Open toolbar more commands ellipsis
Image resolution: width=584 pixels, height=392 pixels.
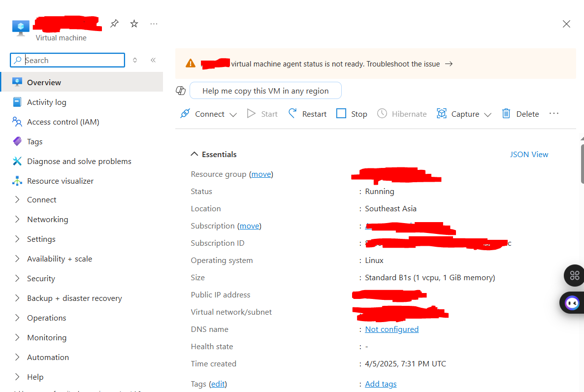tap(554, 113)
